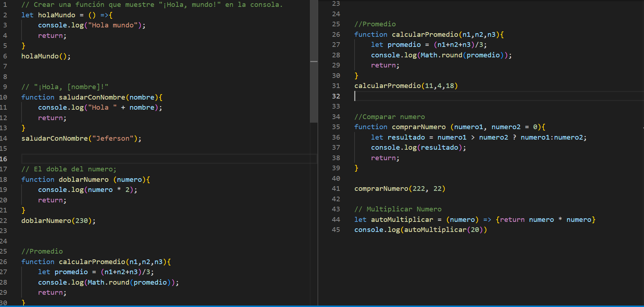Click the doblarNumero(230); call
Viewport: 644px width, 307px height.
coord(58,221)
